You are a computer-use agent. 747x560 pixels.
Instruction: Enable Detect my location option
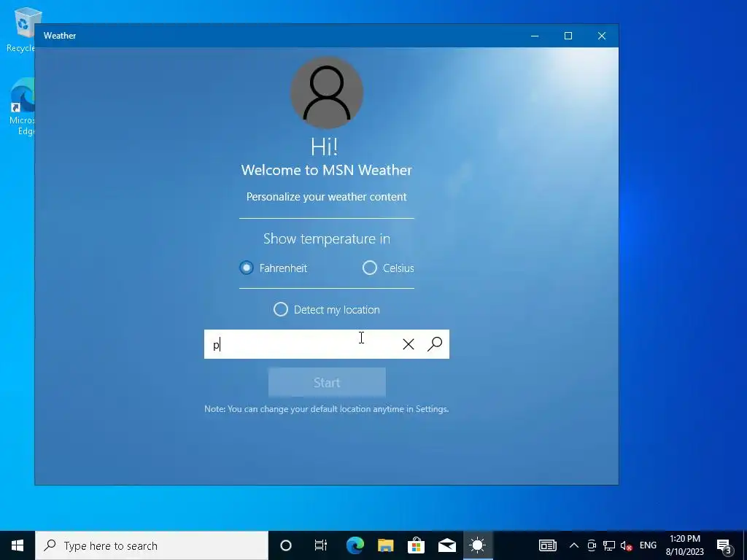pos(327,309)
